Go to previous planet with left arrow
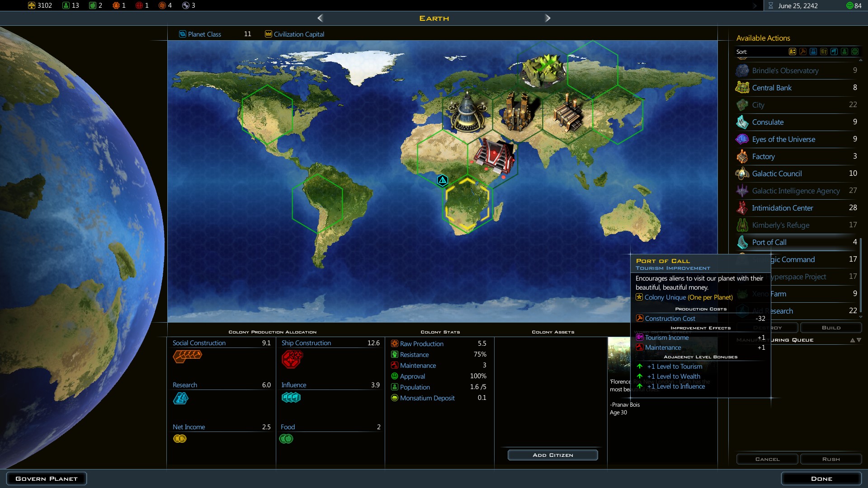 (320, 18)
